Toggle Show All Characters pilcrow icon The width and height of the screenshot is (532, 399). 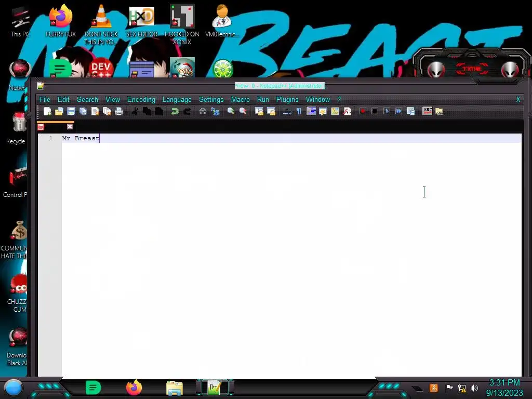(x=299, y=111)
